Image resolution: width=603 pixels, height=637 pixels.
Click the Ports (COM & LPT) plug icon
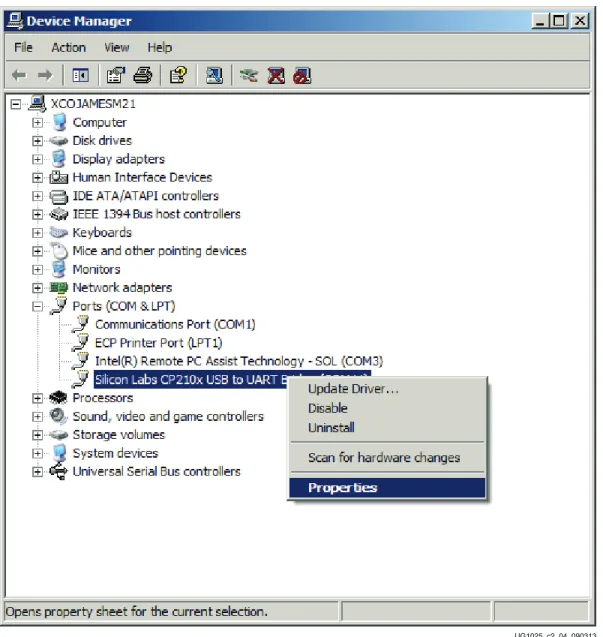[x=59, y=306]
